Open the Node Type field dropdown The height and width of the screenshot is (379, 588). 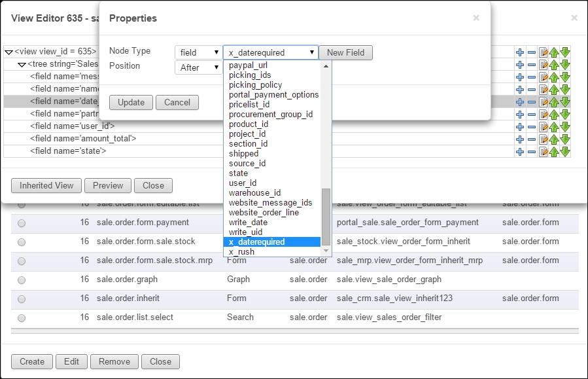pyautogui.click(x=198, y=52)
